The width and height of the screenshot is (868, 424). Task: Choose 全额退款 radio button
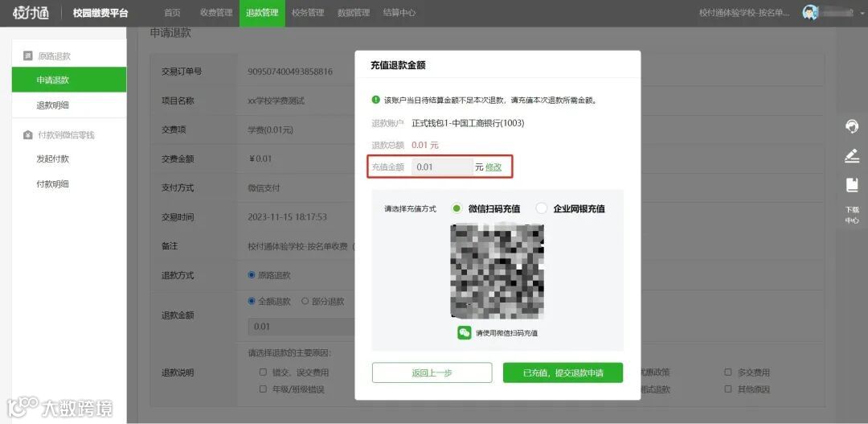(252, 301)
